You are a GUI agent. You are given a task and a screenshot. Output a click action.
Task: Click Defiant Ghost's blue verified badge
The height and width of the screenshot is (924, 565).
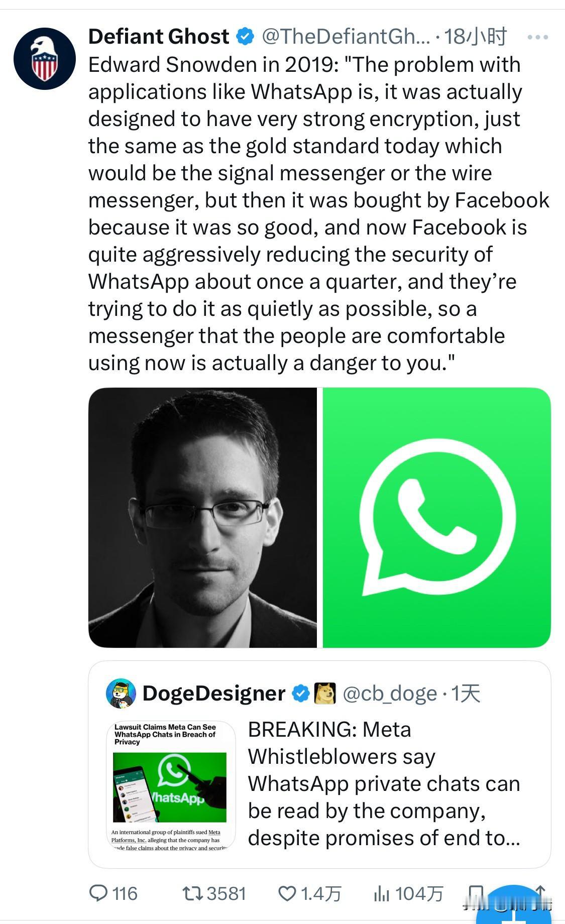[x=245, y=36]
